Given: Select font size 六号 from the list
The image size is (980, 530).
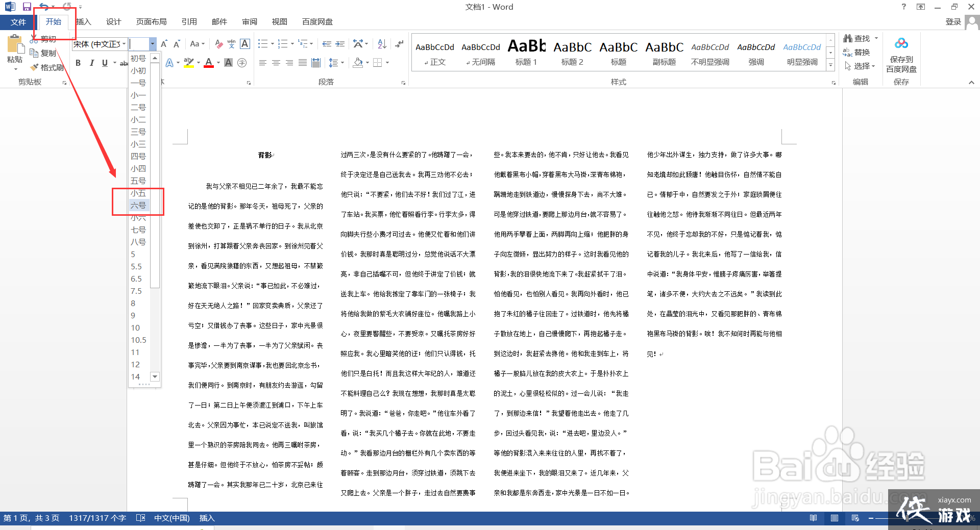Looking at the screenshot, I should coord(138,206).
